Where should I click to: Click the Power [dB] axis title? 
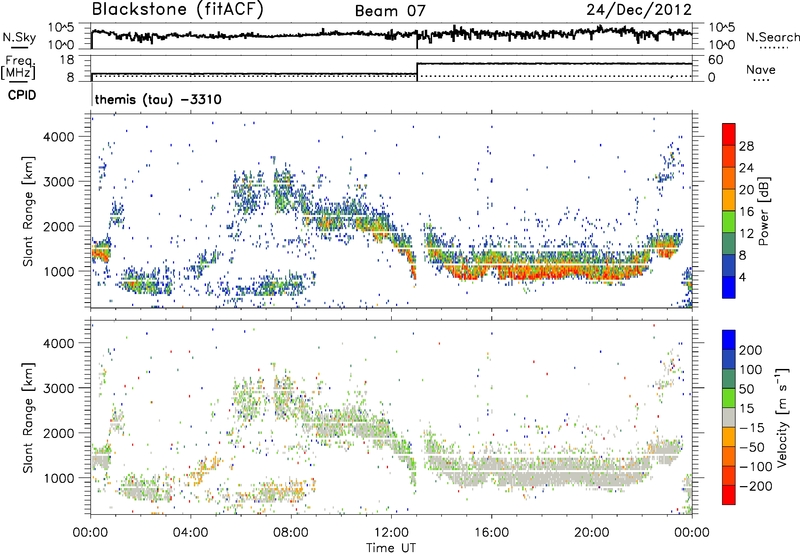763,211
